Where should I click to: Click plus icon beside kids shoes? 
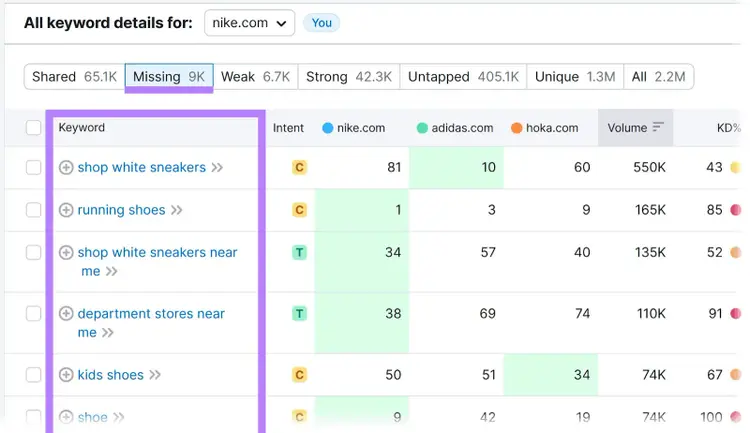coord(66,375)
